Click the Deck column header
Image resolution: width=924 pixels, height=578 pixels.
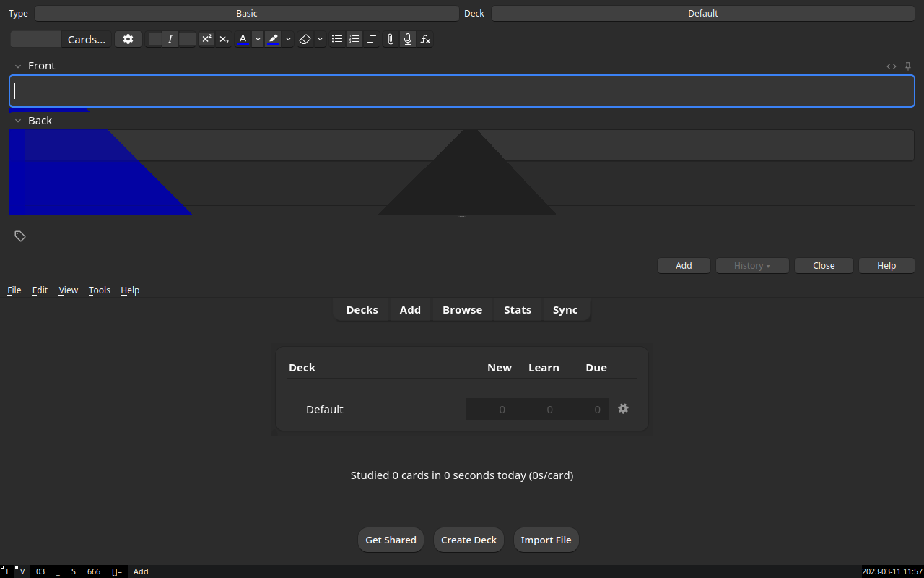tap(302, 368)
